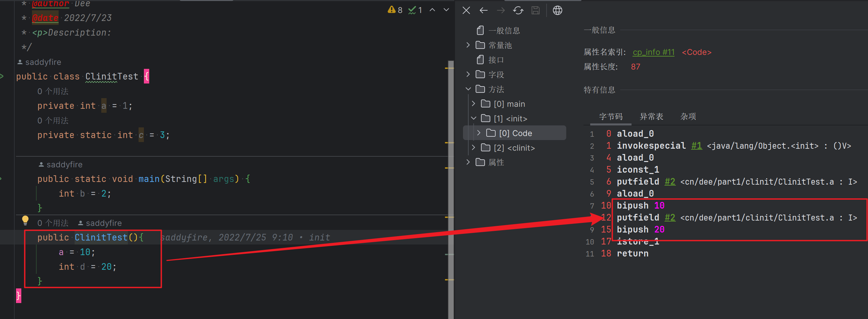Click the globe browser icon
The width and height of the screenshot is (868, 319).
click(557, 10)
